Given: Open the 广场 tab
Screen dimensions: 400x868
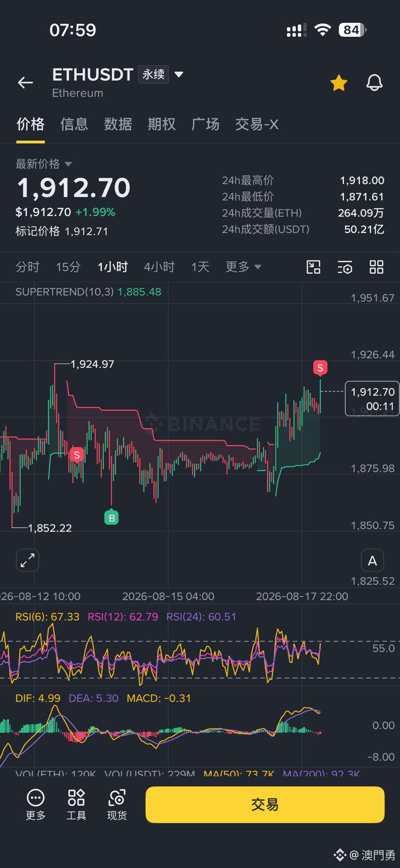Looking at the screenshot, I should pyautogui.click(x=205, y=124).
